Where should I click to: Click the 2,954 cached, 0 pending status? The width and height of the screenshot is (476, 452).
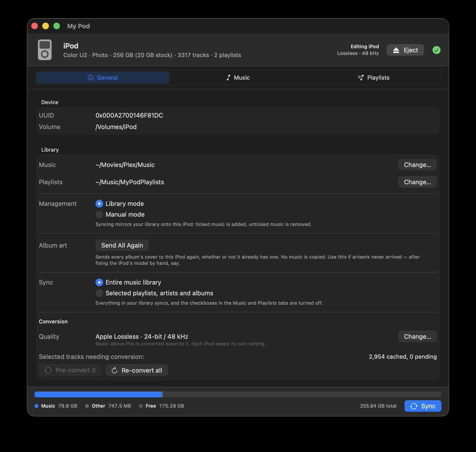click(x=403, y=357)
